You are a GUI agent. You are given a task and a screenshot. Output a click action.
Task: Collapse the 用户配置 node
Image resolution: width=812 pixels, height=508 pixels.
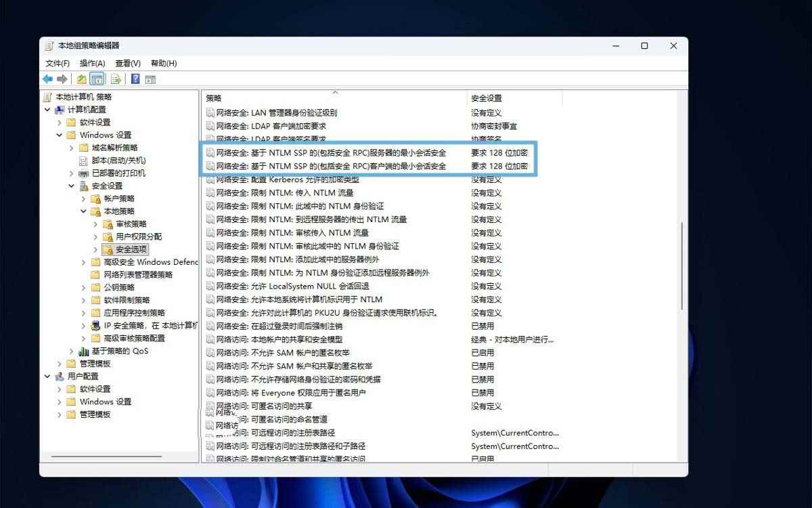[x=47, y=377]
